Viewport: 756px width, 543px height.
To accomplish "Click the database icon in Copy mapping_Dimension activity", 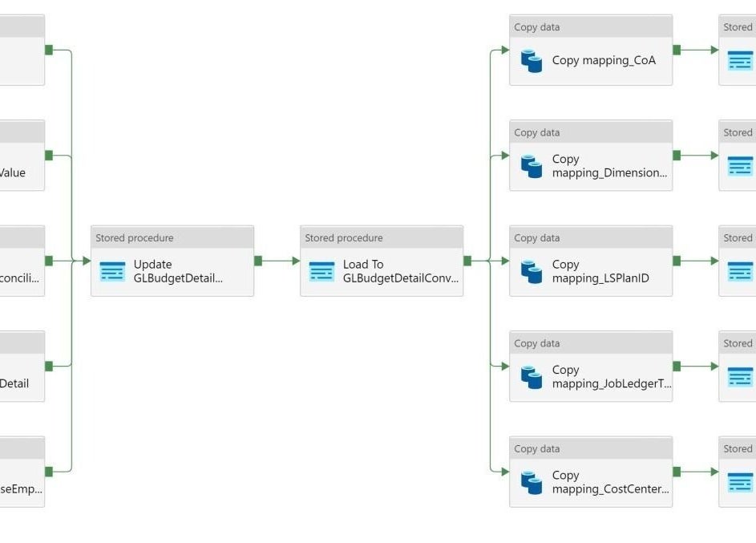I will (x=532, y=165).
